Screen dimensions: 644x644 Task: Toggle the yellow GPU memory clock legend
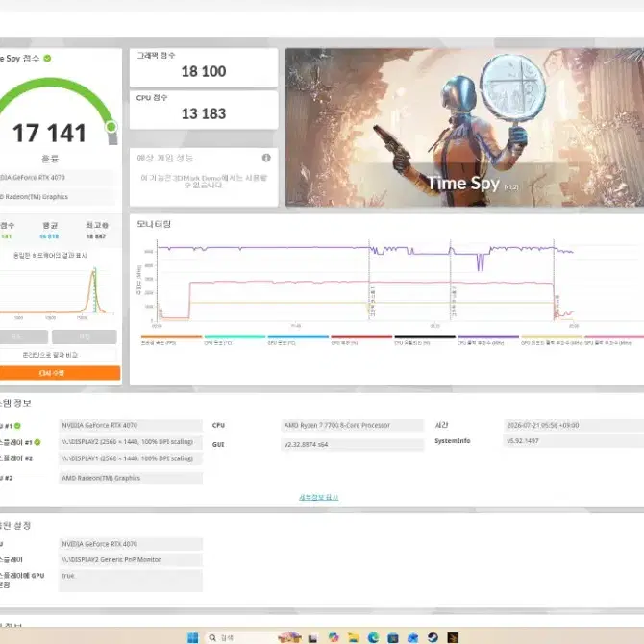click(552, 340)
